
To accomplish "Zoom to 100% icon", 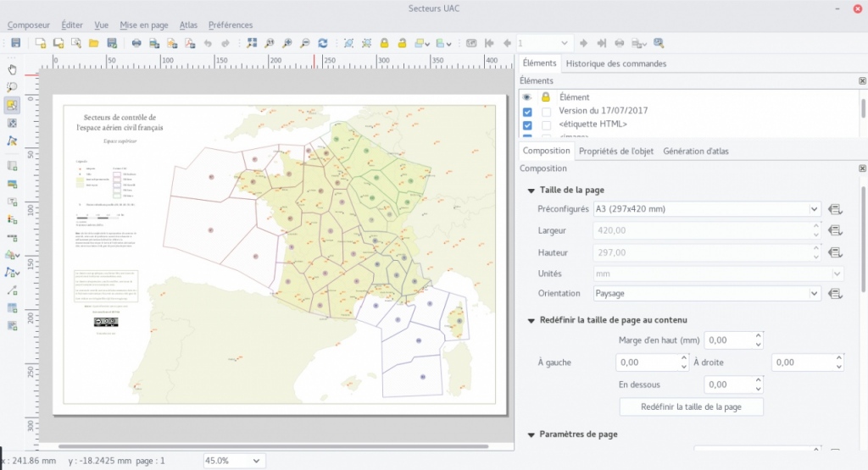I will point(270,43).
